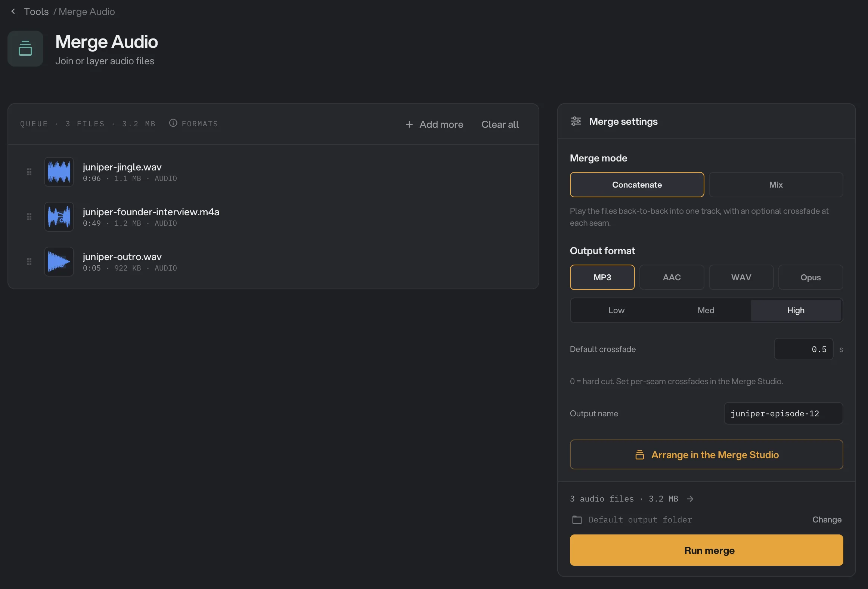Select the juniper-founder-interview.m4a file name
868x589 pixels.
151,212
